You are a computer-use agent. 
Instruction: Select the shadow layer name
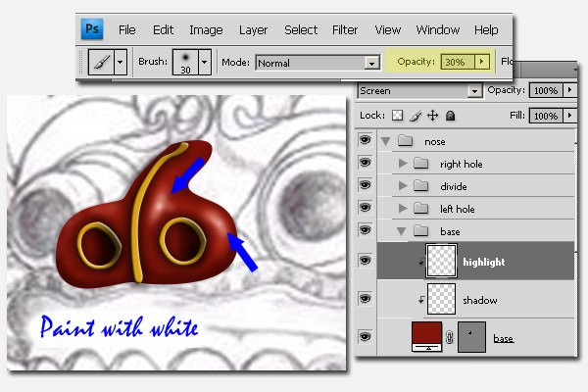(x=480, y=301)
